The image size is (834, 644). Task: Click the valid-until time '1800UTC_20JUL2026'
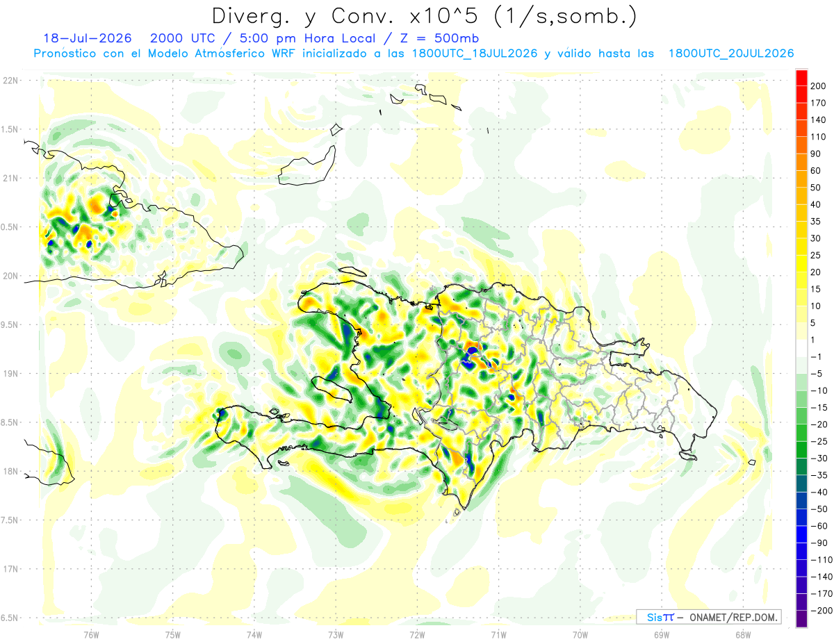[x=731, y=53]
